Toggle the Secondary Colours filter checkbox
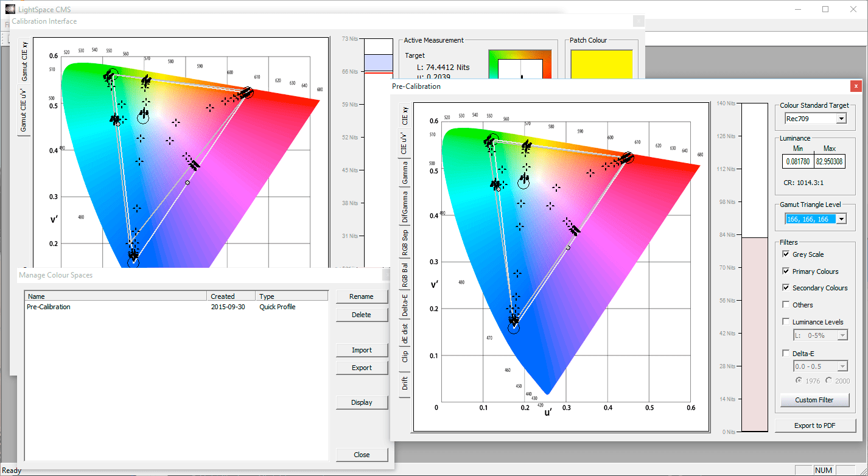This screenshot has width=868, height=476. 786,288
